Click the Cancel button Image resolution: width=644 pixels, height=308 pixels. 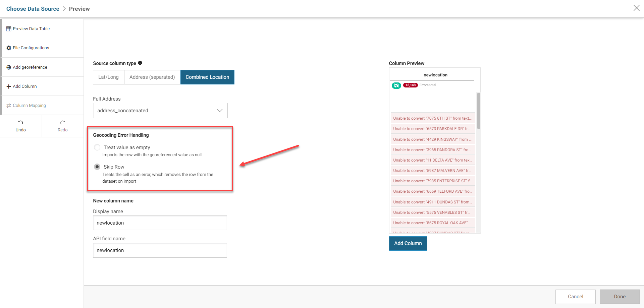pos(575,297)
